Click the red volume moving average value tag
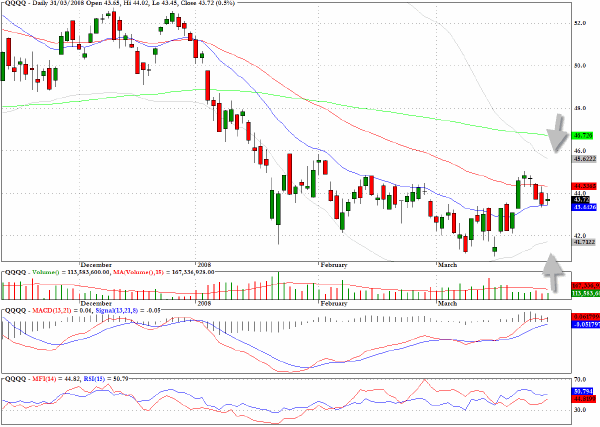 coord(586,286)
